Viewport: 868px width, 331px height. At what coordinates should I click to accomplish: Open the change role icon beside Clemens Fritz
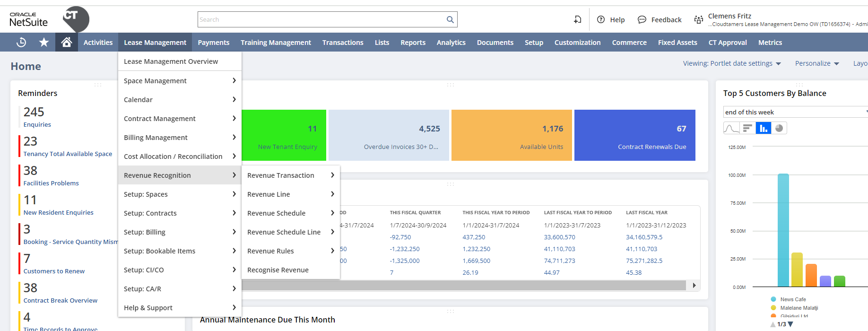tap(698, 19)
